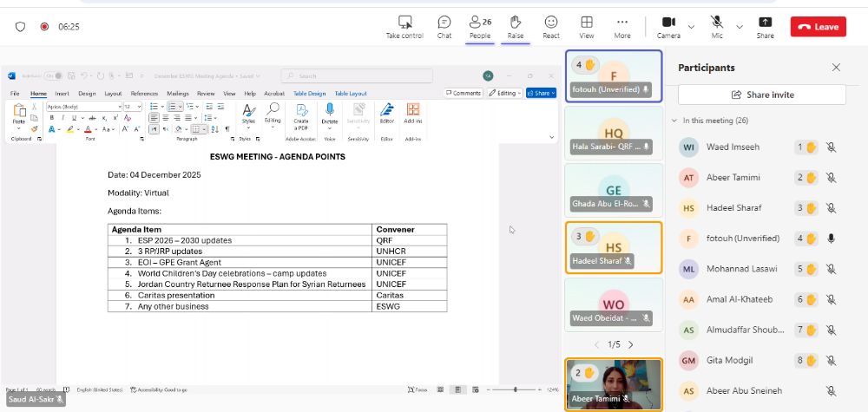The image size is (868, 412).
Task: Select Abeer Tamimi's video thumbnail
Action: click(613, 383)
